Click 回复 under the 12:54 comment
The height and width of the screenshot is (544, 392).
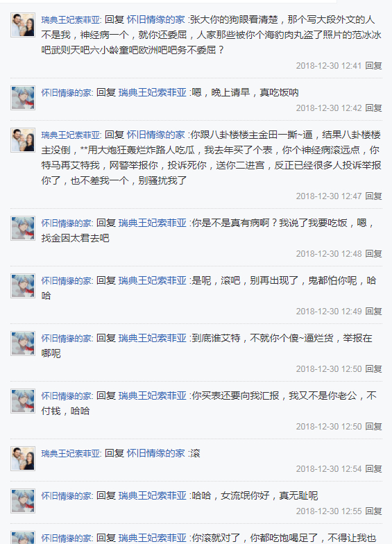(373, 469)
